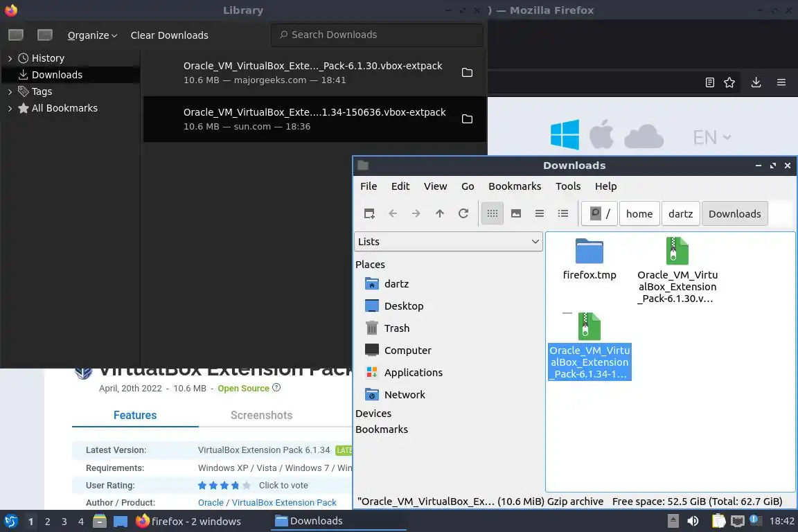Switch to the Screenshots tab
The width and height of the screenshot is (798, 532).
click(x=262, y=416)
